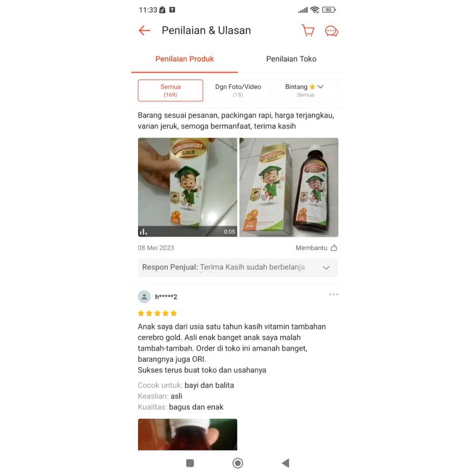476x476 pixels.
Task: Tap the back arrow icon
Action: point(145,30)
